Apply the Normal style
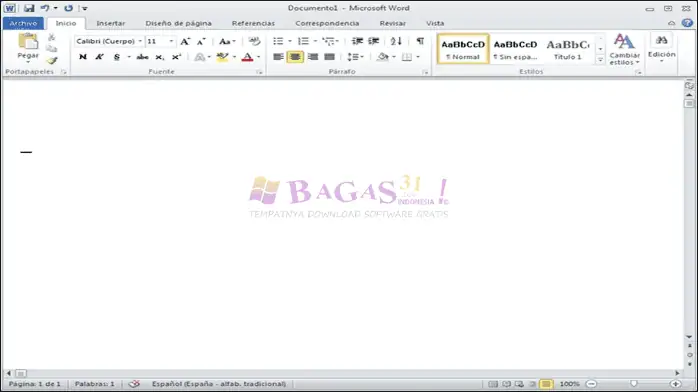 [463, 49]
